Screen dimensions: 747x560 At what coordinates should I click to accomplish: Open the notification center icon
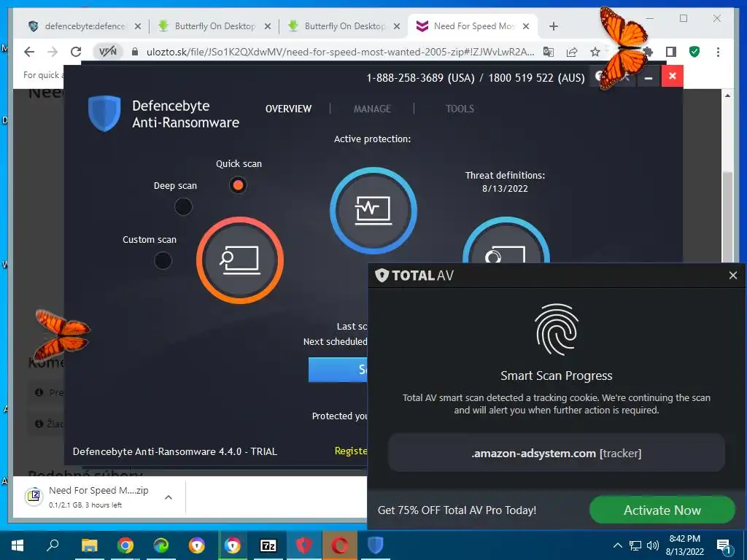click(724, 545)
